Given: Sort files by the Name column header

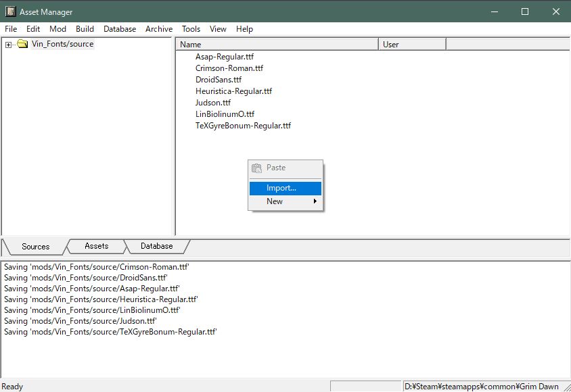Looking at the screenshot, I should [277, 45].
